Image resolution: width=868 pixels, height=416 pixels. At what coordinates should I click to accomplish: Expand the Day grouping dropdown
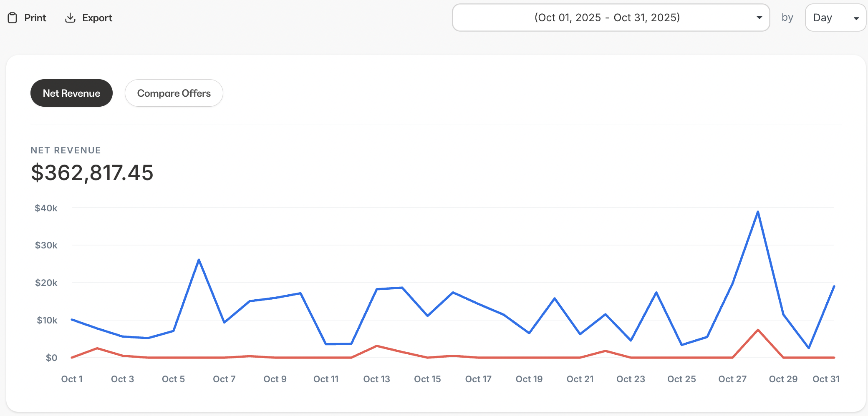point(835,18)
